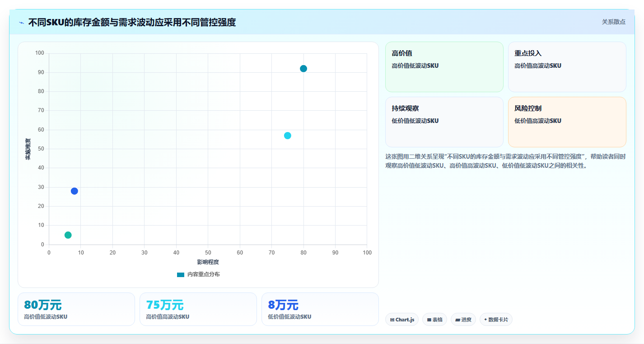
Task: Click 高价值低波动SKU text in 高价值 card
Action: 415,66
